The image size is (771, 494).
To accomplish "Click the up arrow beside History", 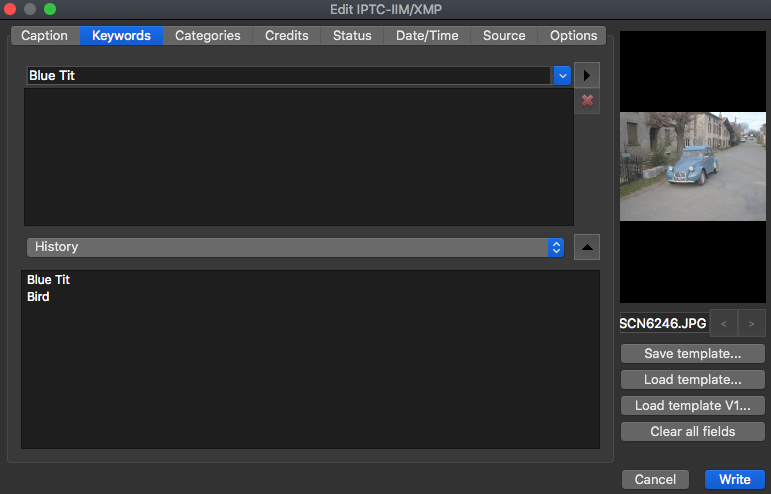I will click(x=587, y=247).
